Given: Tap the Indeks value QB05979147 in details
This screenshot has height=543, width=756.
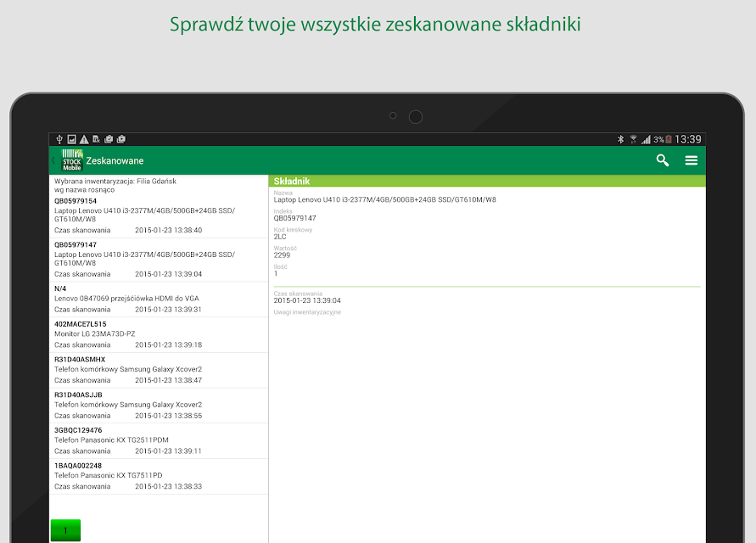Looking at the screenshot, I should point(294,218).
